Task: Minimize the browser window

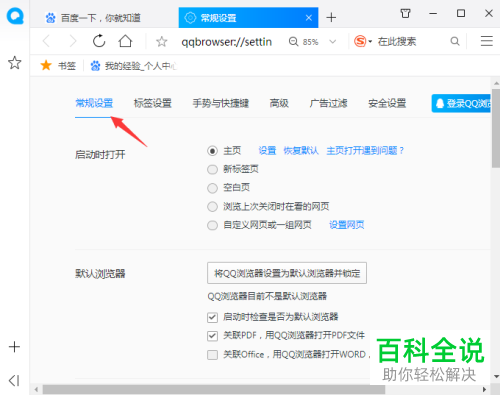Action: coord(433,13)
